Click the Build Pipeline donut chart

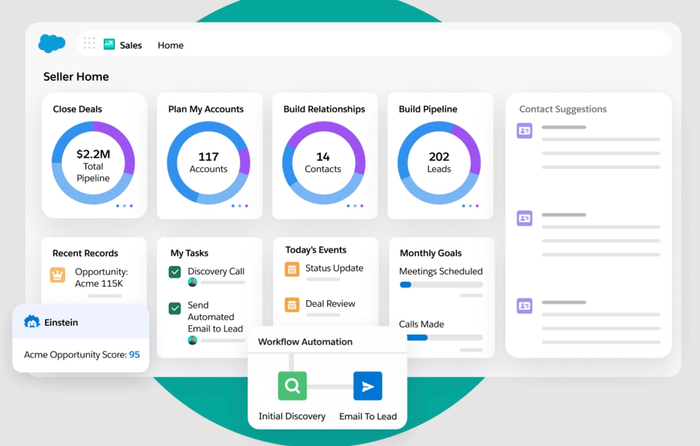(439, 163)
